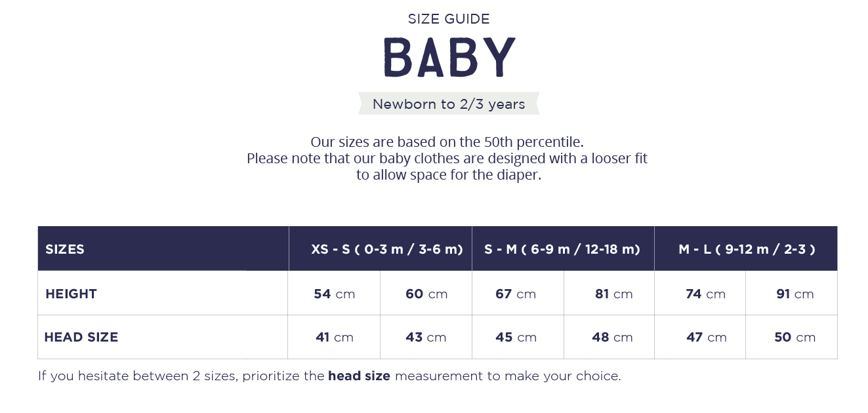The image size is (868, 413).
Task: Select the XS - S (0-3 m / 3-6 m) header
Action: tap(381, 248)
